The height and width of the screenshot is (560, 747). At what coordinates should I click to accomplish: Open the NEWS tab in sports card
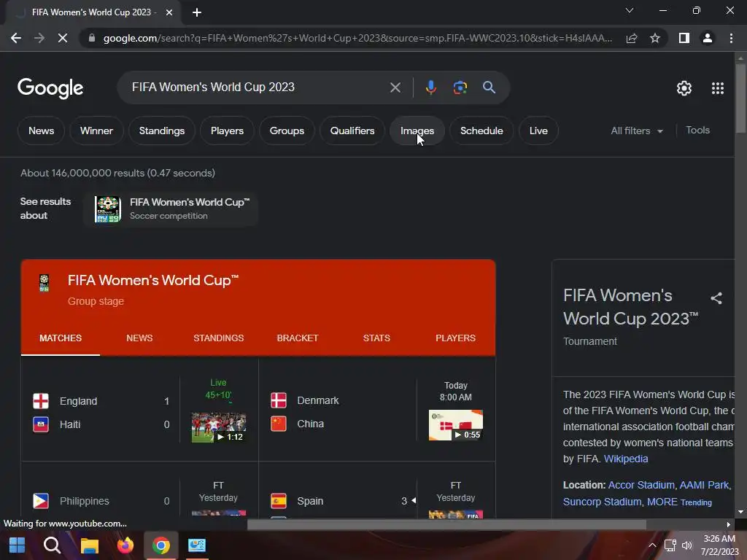tap(139, 338)
